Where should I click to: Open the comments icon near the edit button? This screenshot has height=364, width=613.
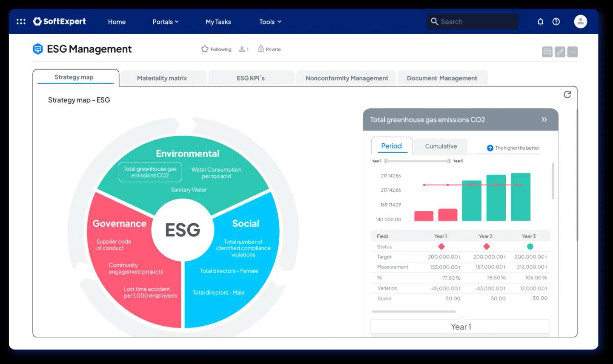point(547,51)
